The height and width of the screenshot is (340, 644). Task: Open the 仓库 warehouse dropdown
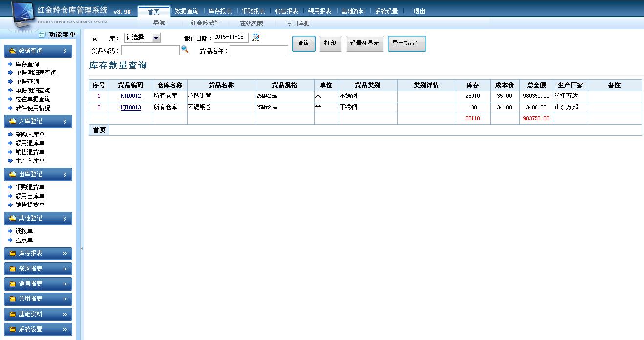point(156,38)
